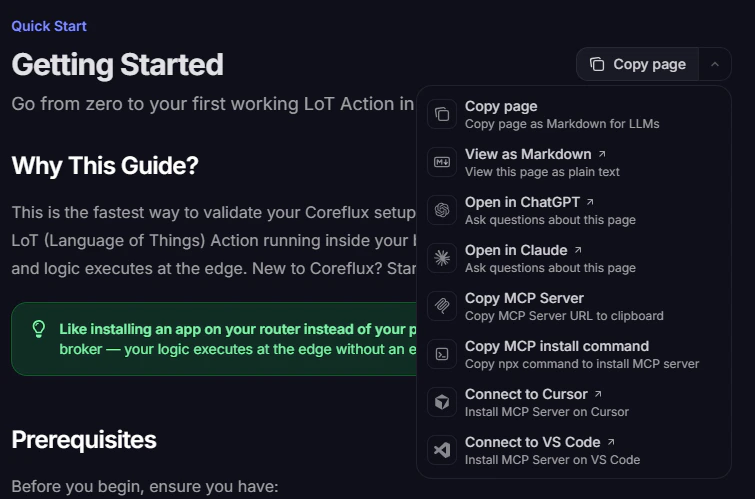This screenshot has width=755, height=499.
Task: Select Open in Claude
Action: (574, 258)
